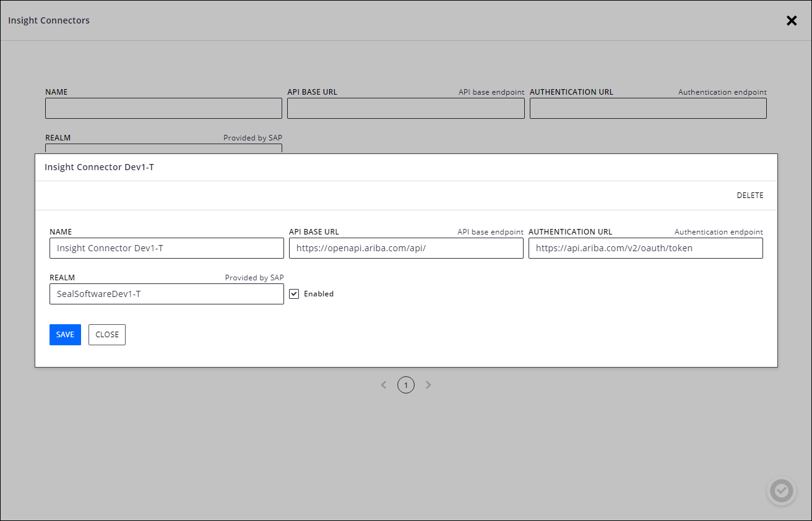Click the Insight Connectors header title
Screen dimensions: 812x521
pyautogui.click(x=48, y=20)
